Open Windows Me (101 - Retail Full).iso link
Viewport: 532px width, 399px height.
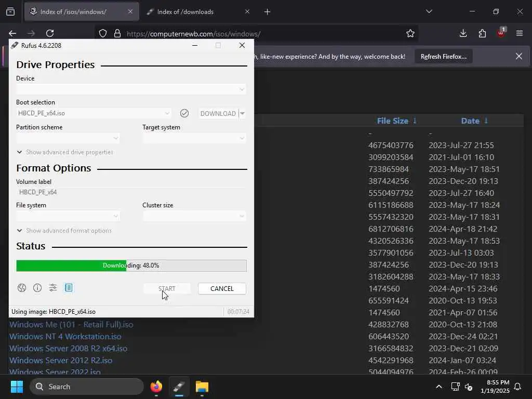tap(71, 325)
